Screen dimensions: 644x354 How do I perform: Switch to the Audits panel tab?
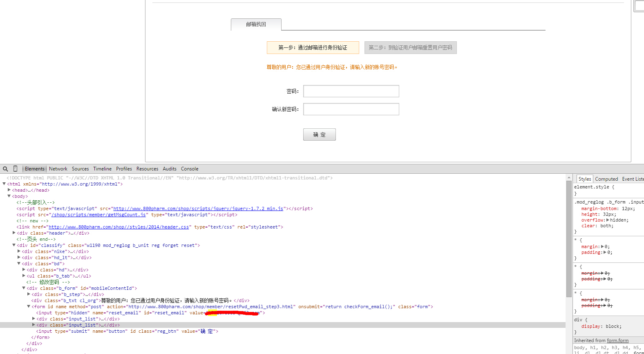[x=170, y=169]
